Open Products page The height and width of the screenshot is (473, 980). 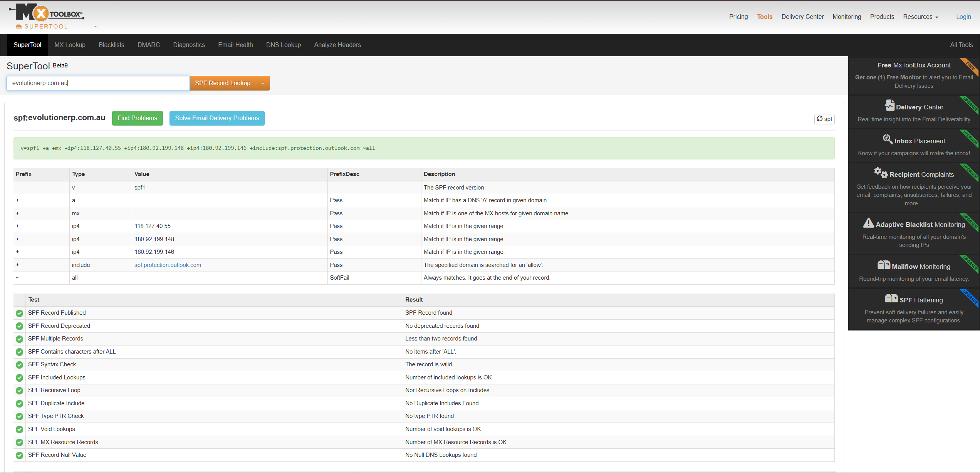click(x=882, y=17)
